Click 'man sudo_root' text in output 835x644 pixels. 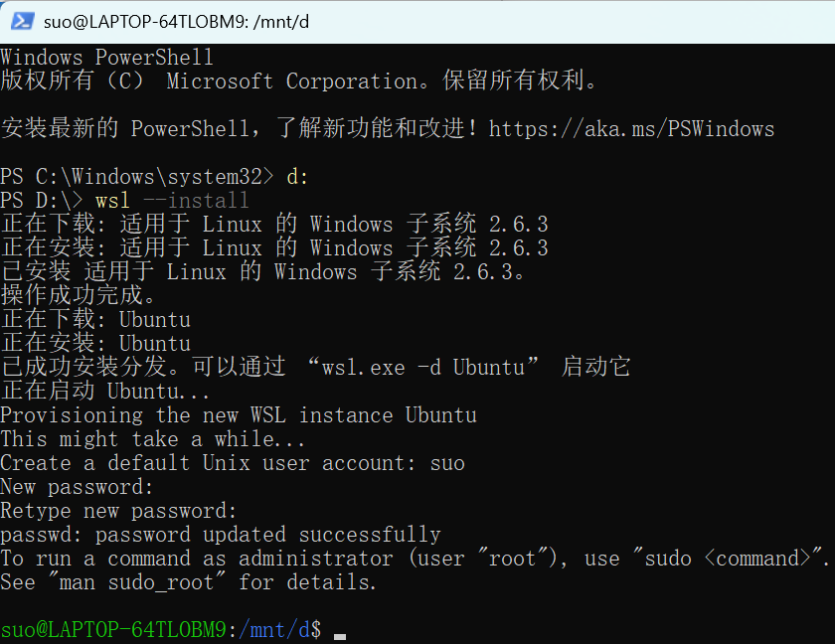pos(136,582)
